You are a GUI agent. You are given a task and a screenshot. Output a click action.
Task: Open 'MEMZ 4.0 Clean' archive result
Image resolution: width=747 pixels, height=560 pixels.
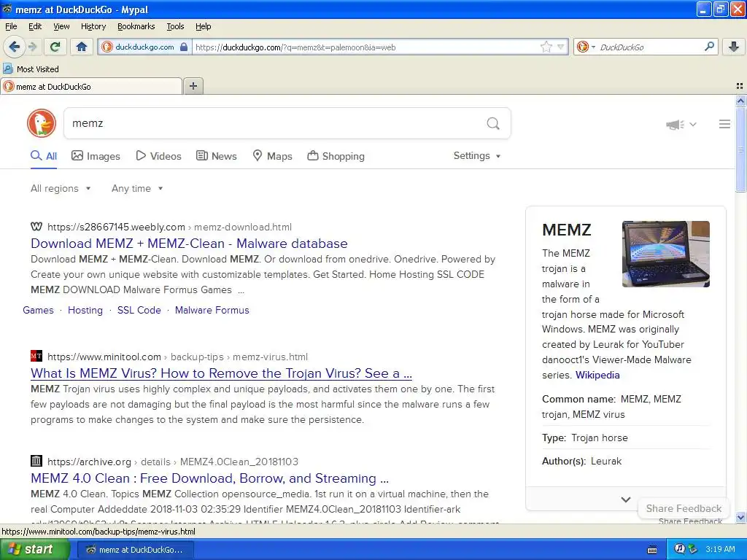coord(209,478)
